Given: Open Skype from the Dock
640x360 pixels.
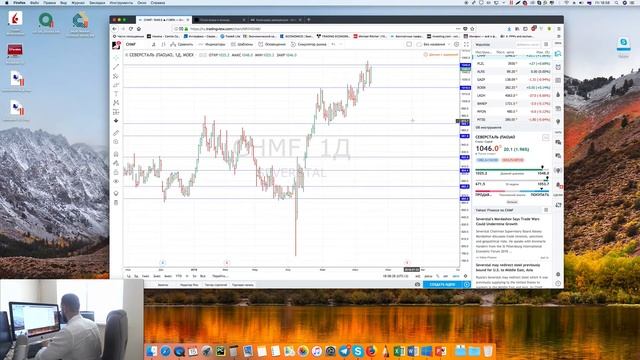Looking at the screenshot, I should (x=358, y=351).
